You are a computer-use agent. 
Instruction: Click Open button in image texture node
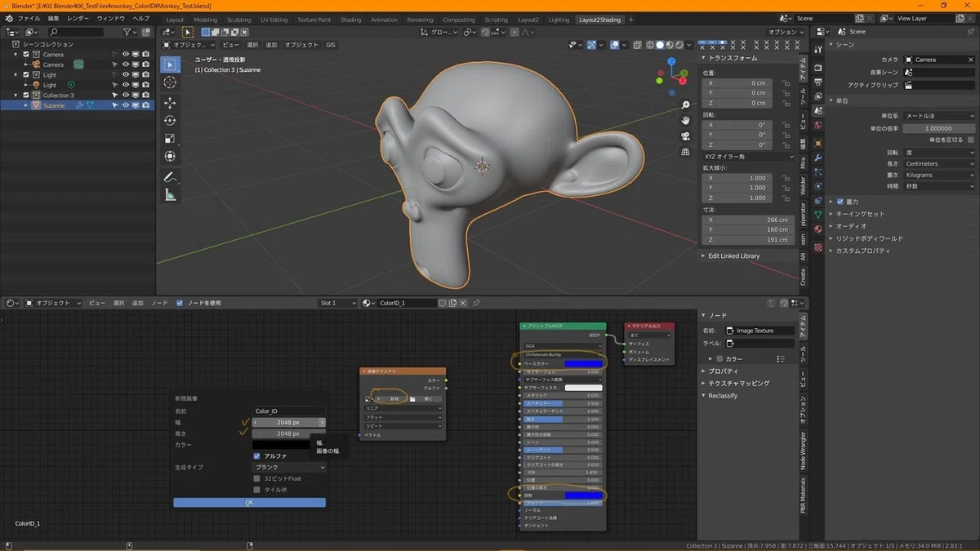425,398
